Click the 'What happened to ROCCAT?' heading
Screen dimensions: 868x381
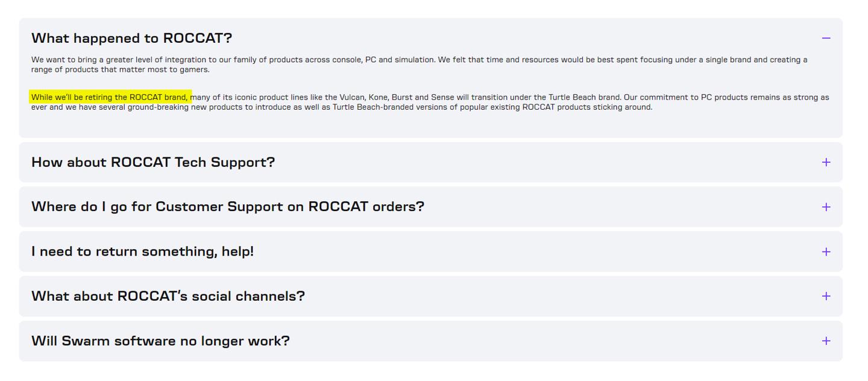click(131, 38)
